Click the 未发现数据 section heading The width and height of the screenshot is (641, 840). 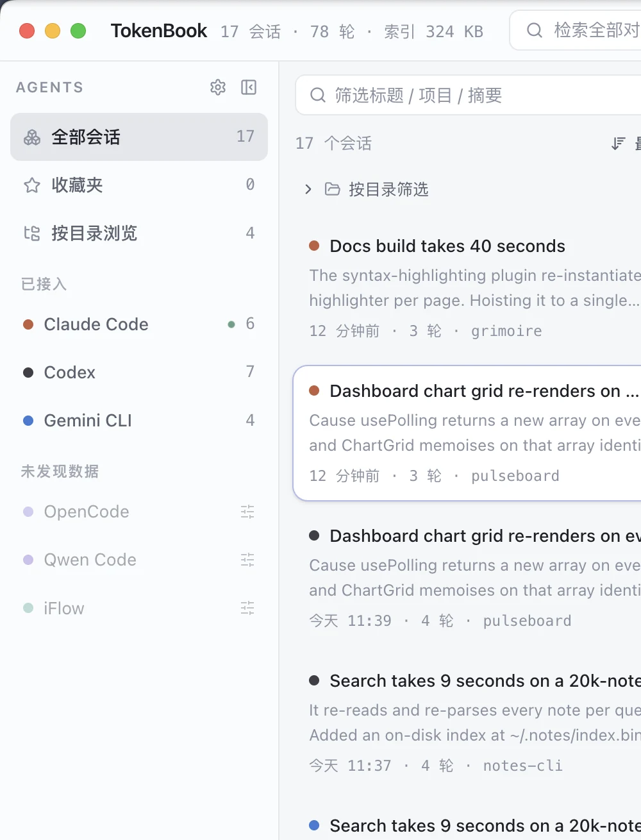click(60, 471)
